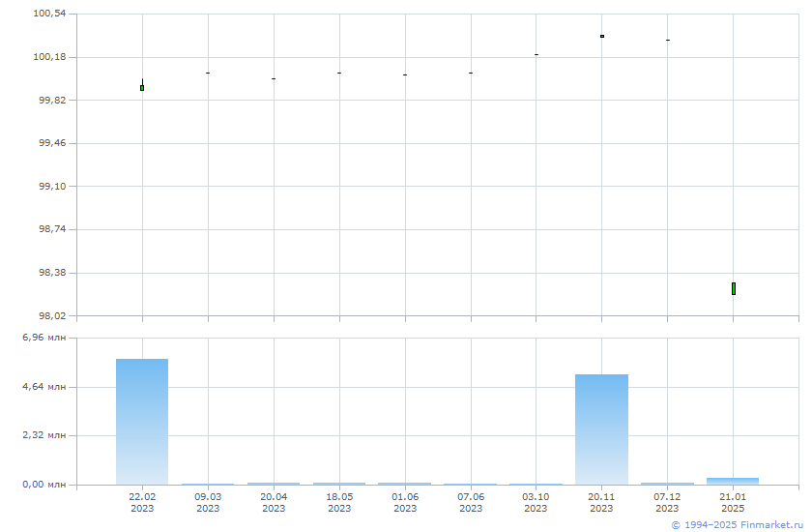Click the '22.02 2023' date label
Viewport: 812px width, 532px height.
pyautogui.click(x=142, y=502)
